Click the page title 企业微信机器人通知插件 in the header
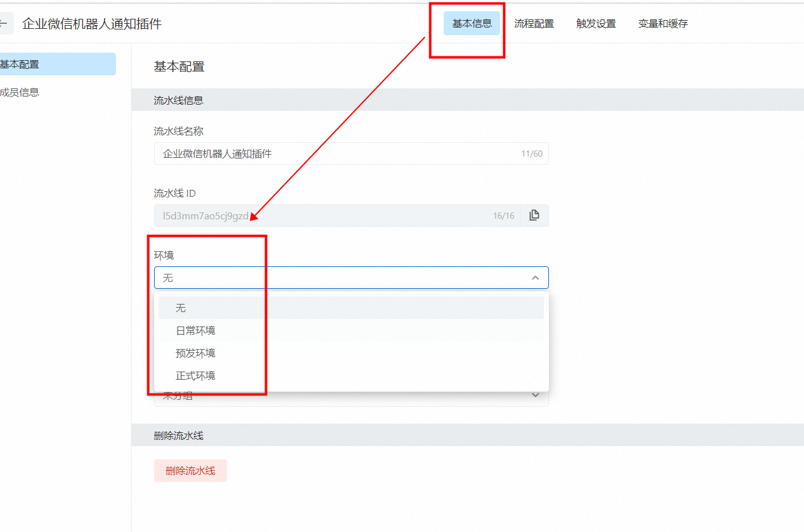Viewport: 804px width, 532px height. point(92,24)
